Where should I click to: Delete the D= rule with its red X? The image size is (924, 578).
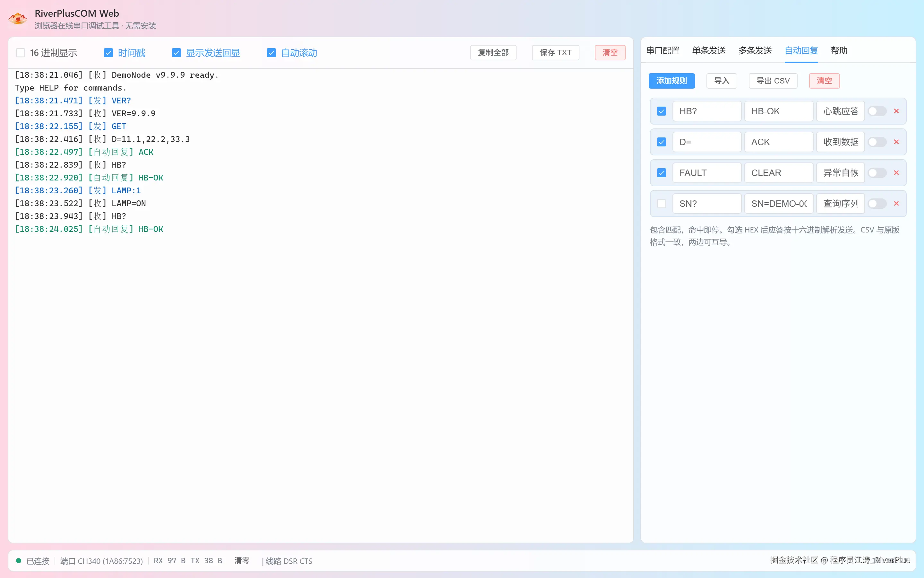click(x=896, y=142)
